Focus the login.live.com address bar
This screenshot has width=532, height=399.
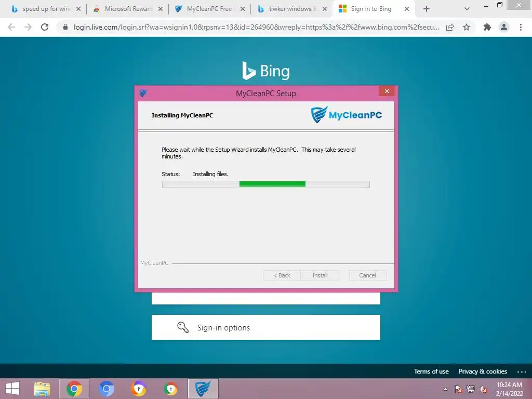tap(256, 27)
